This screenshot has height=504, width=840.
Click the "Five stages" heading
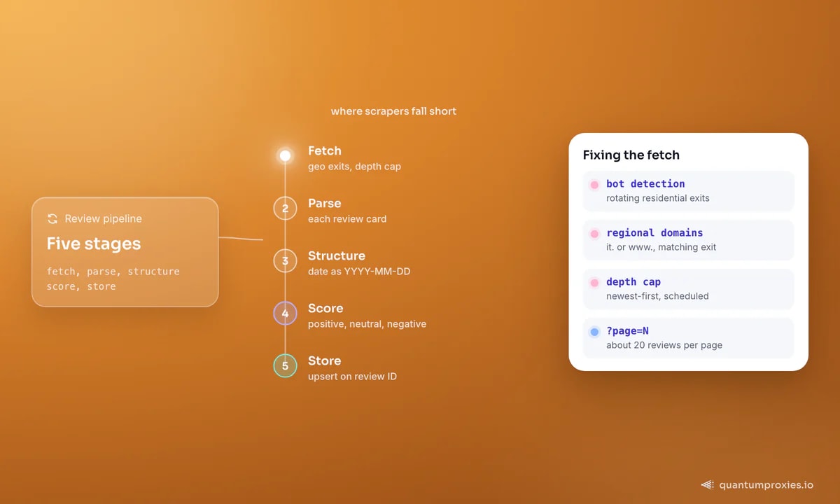click(x=94, y=244)
